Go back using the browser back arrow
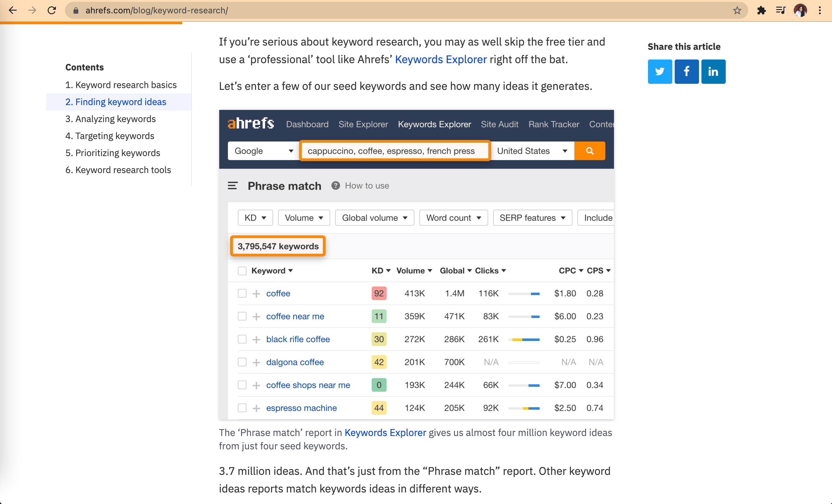Viewport: 832px width, 504px height. 12,10
